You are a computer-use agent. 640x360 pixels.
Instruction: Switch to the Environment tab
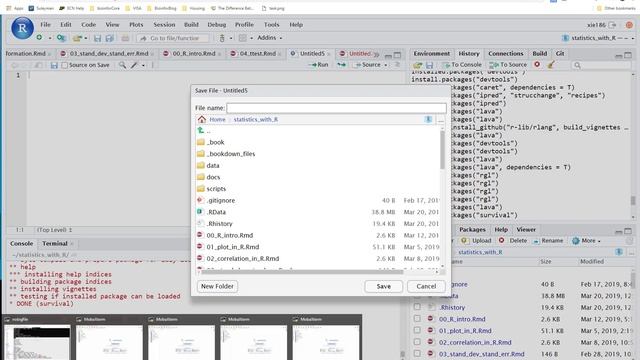point(431,53)
